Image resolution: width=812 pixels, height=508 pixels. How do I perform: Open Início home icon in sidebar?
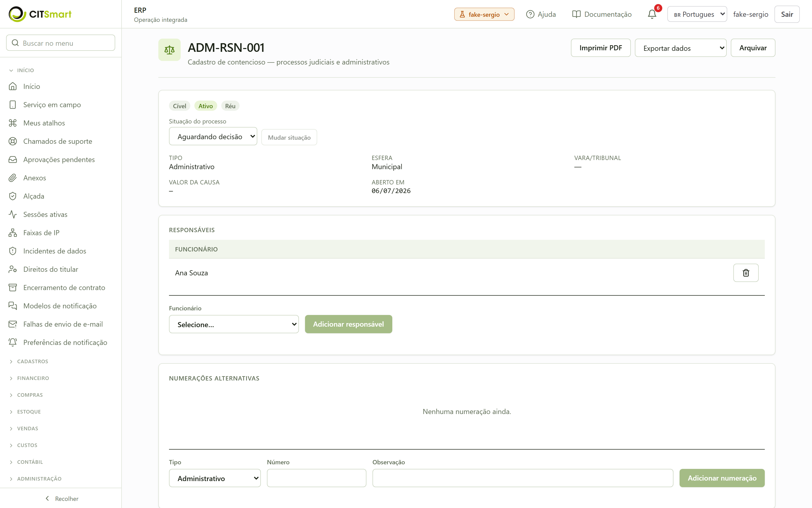click(x=13, y=86)
